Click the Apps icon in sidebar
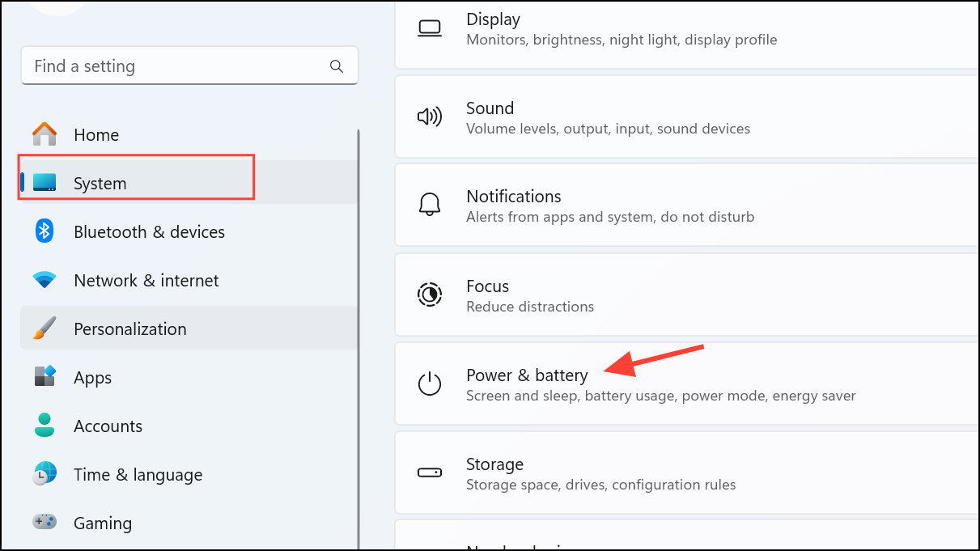This screenshot has width=980, height=551. point(45,377)
